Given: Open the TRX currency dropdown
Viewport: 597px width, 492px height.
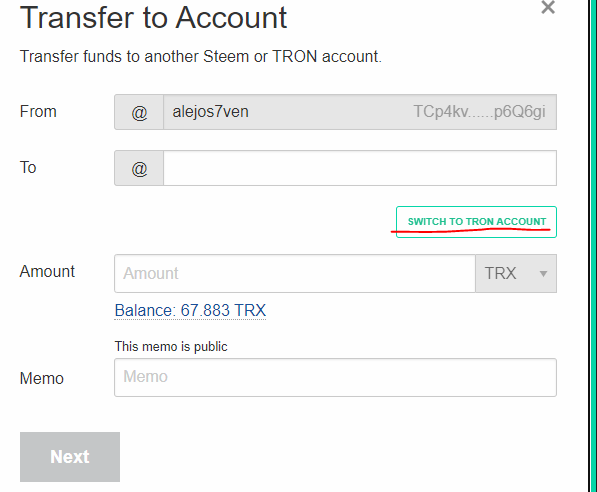Looking at the screenshot, I should [x=516, y=273].
